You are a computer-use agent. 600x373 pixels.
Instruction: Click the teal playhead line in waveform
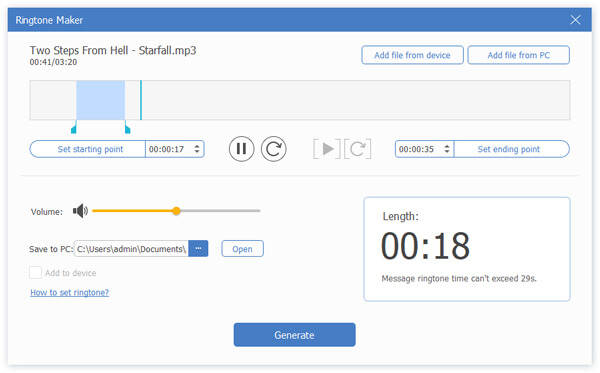141,100
